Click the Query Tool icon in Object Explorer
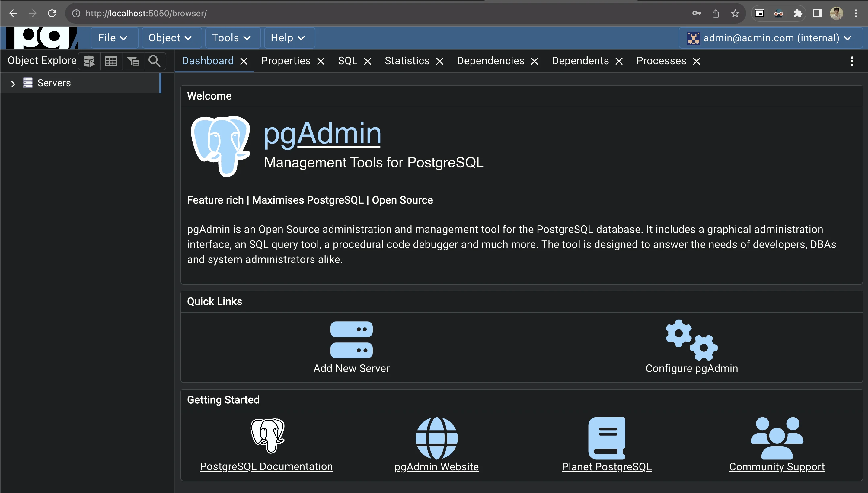Screen dimensions: 868x493 click(89, 61)
